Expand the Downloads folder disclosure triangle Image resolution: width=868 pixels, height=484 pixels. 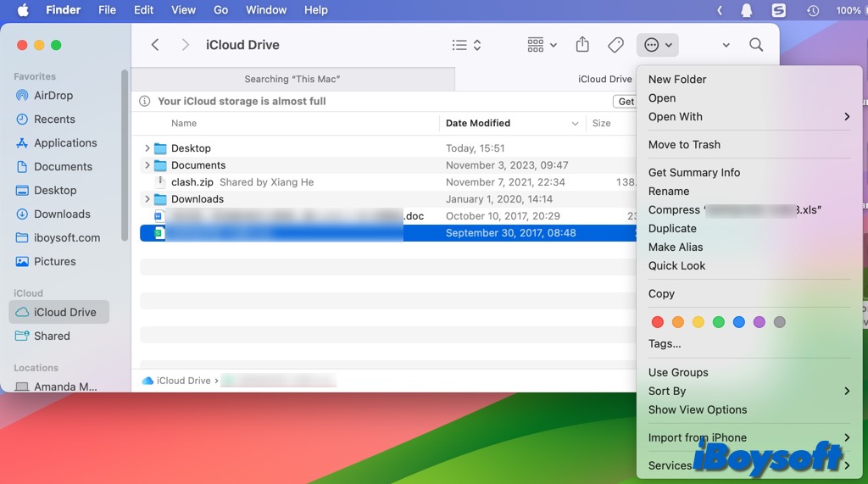tap(147, 199)
